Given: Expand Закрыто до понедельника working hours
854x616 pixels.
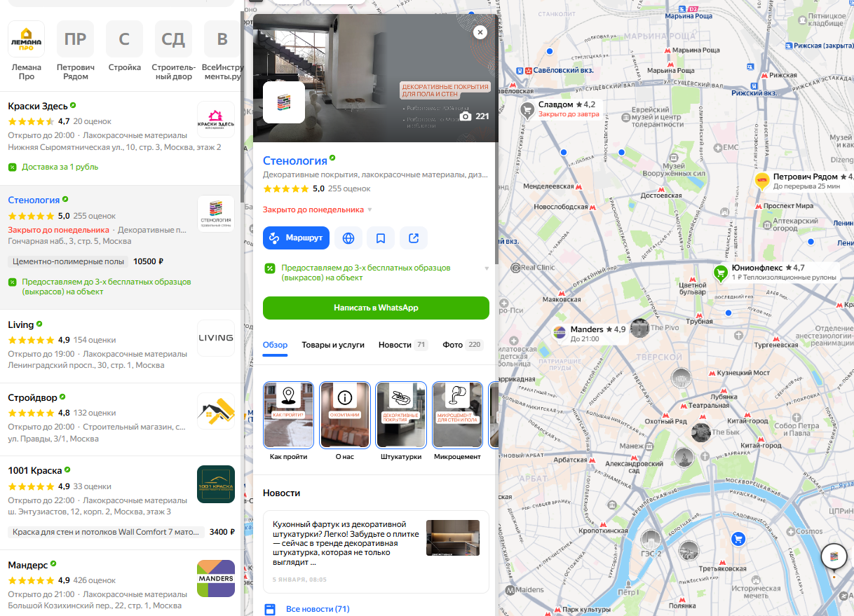Looking at the screenshot, I should (x=318, y=210).
